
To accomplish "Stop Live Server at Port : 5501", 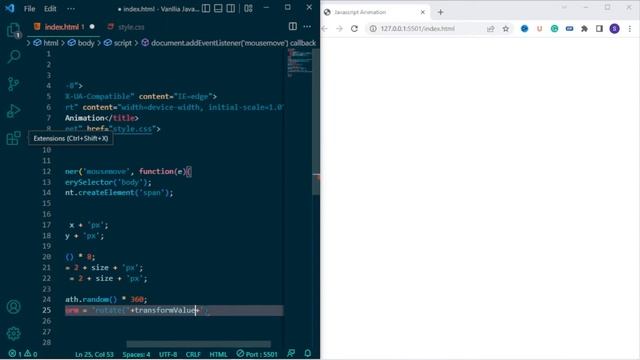I will [257, 354].
